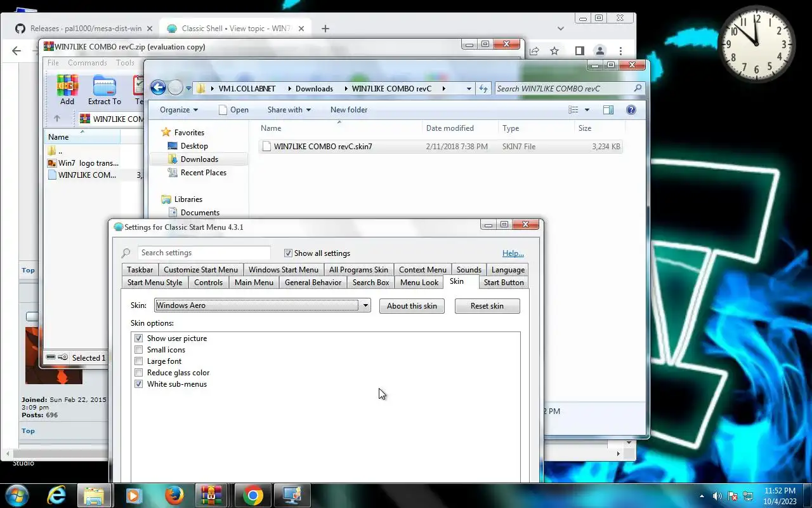
Task: Select WIN7LIKE COMBO revC.skin7 file
Action: pyautogui.click(x=441, y=147)
